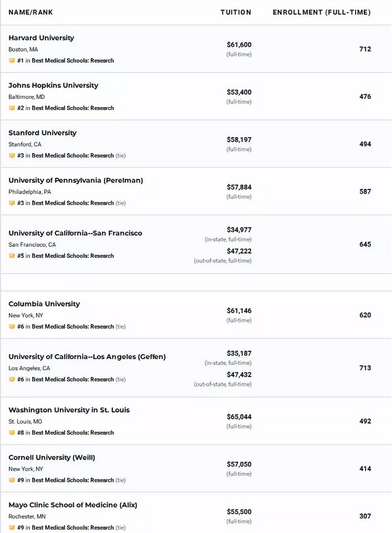Click Washington University's #8 Best Medical Schools ranking

coord(66,433)
